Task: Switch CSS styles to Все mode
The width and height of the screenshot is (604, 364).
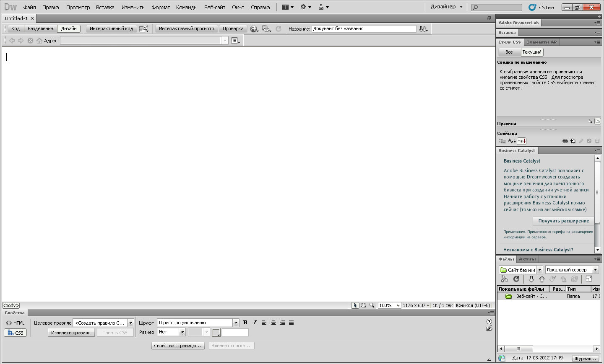Action: pos(509,52)
